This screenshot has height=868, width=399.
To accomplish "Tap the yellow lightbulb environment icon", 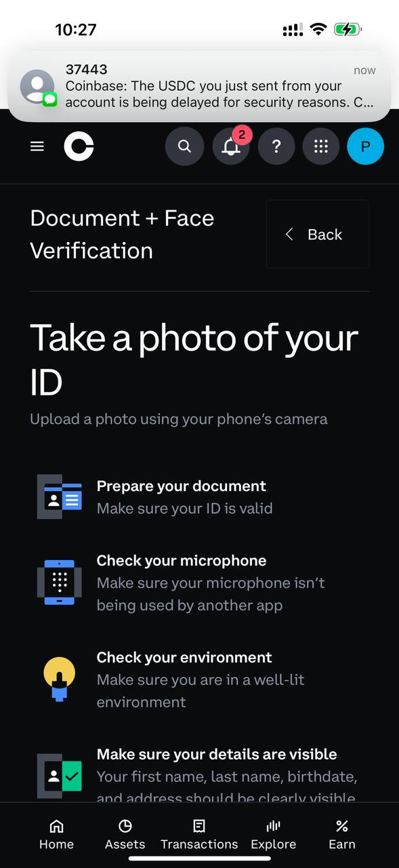I will pyautogui.click(x=60, y=679).
